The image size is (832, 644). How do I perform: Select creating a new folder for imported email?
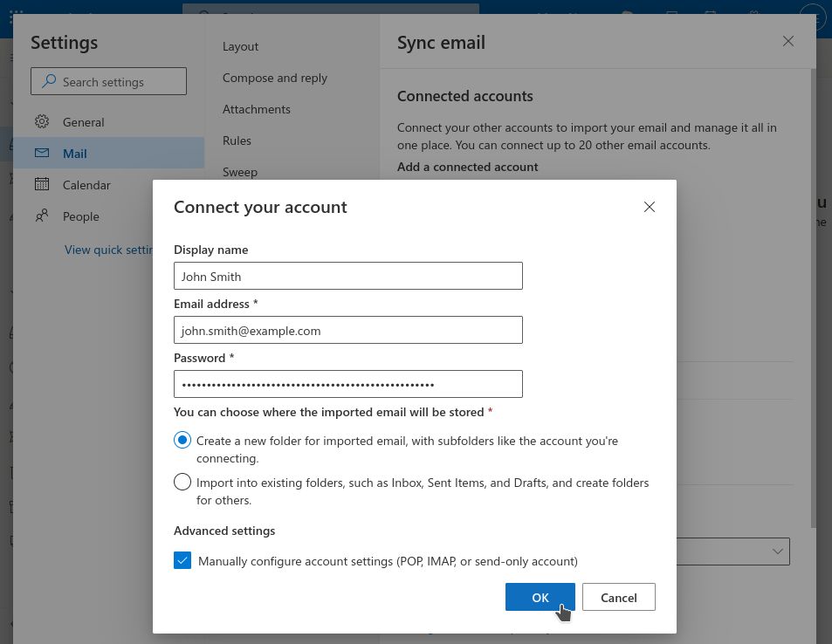pyautogui.click(x=182, y=440)
